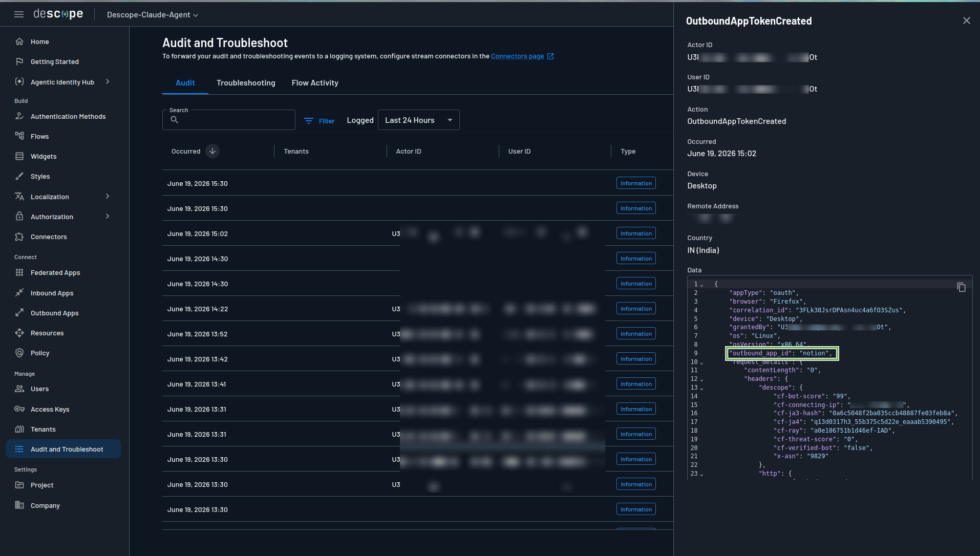Click the Audit and Troubleshoot list icon
The height and width of the screenshot is (556, 980).
pos(19,449)
